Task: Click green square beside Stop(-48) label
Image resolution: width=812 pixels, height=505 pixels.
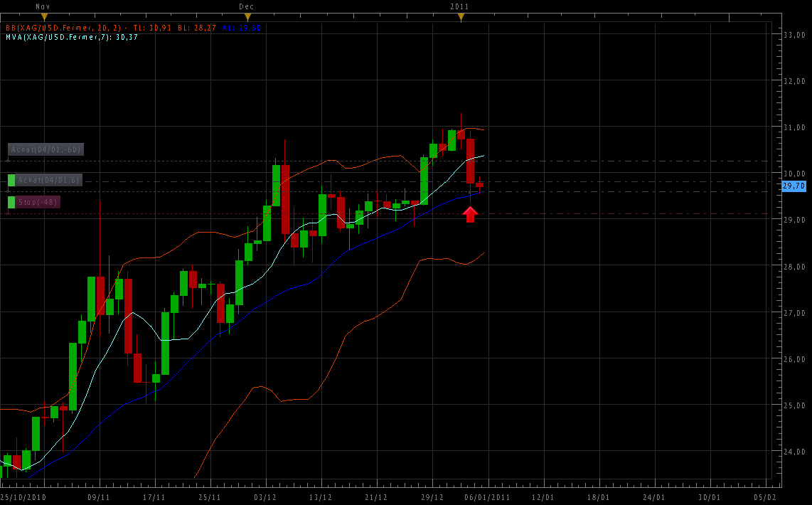Action: [11, 202]
